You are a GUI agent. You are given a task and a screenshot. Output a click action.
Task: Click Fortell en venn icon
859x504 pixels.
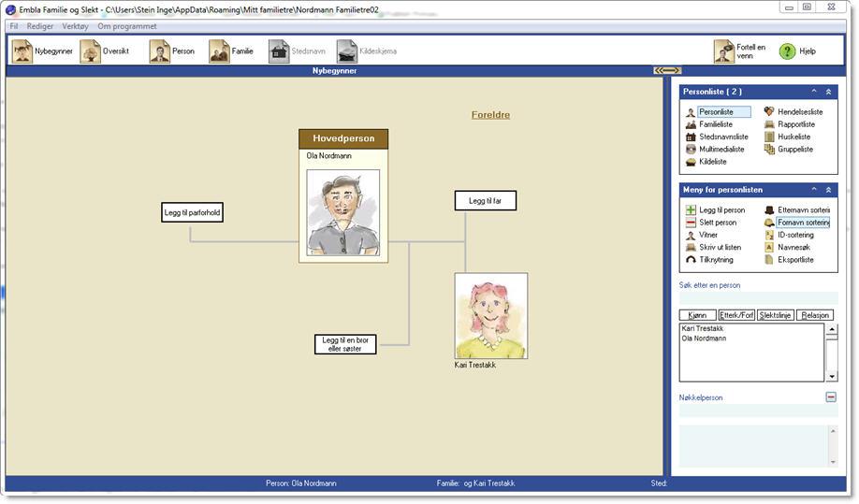724,51
